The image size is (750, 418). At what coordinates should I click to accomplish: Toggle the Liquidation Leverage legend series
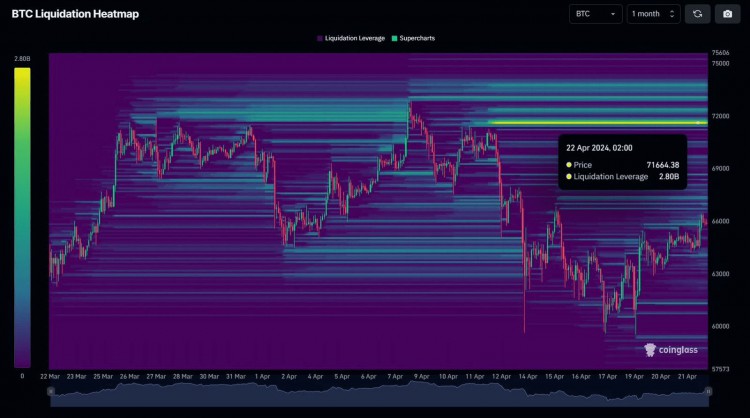point(351,38)
